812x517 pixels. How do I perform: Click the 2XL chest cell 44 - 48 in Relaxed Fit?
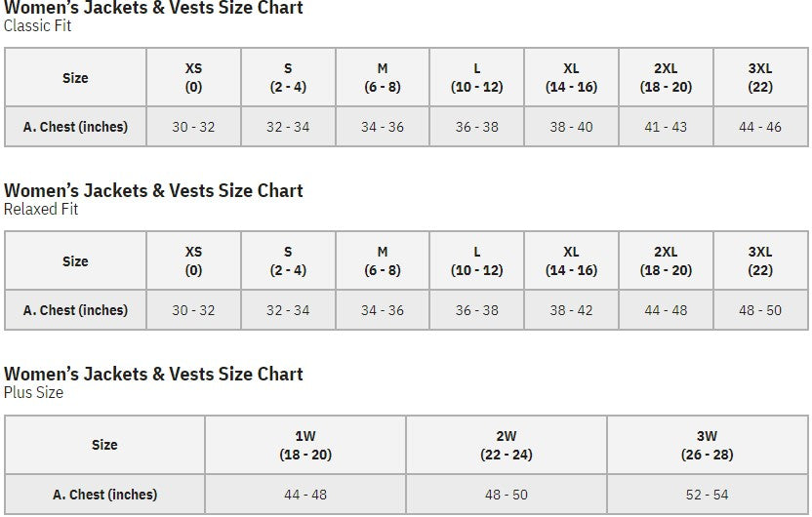coord(666,310)
